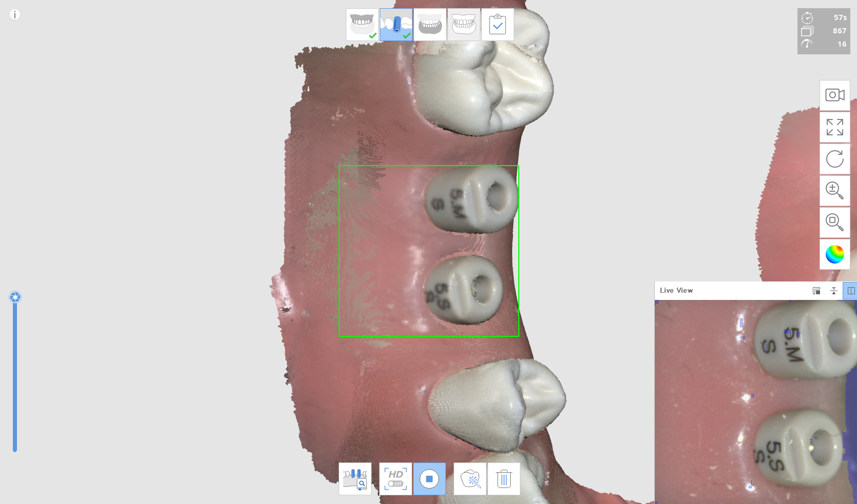The height and width of the screenshot is (504, 857).
Task: Select the zoom in magnifier tool
Action: (835, 191)
